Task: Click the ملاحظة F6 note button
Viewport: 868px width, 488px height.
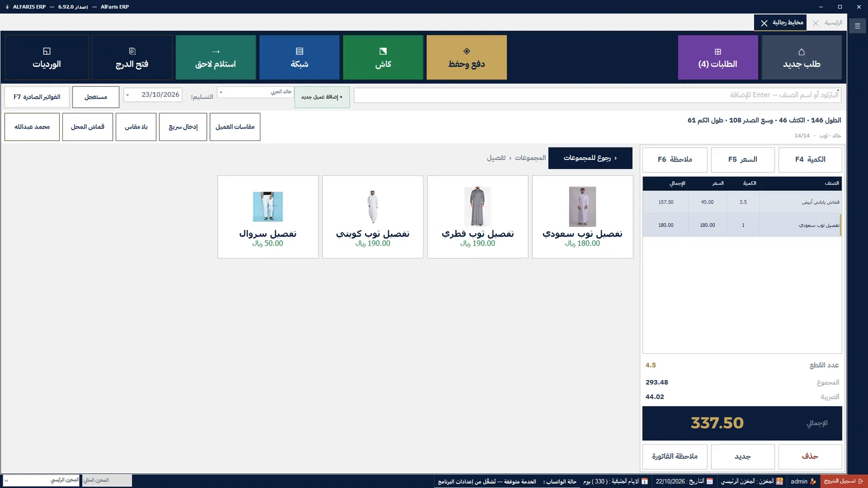Action: (675, 159)
